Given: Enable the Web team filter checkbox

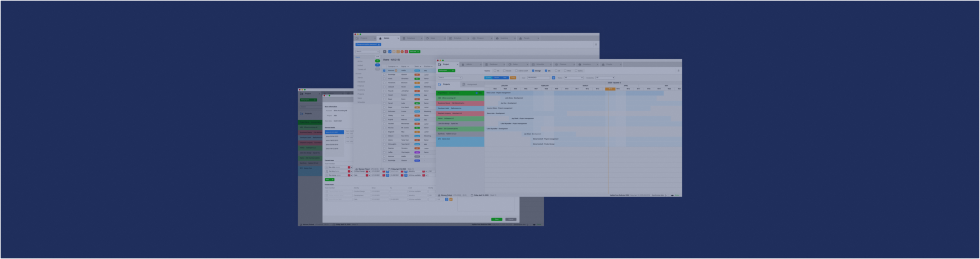Looking at the screenshot, I should (565, 71).
